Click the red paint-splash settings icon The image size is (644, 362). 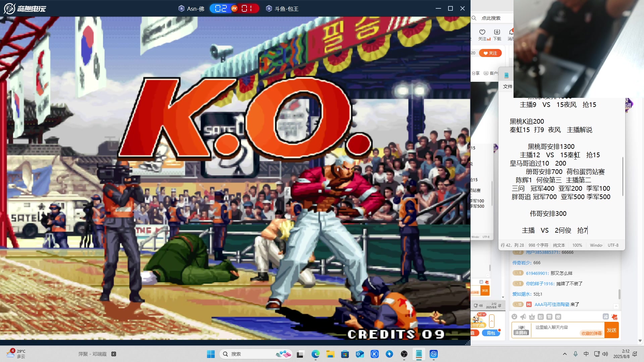tap(614, 317)
